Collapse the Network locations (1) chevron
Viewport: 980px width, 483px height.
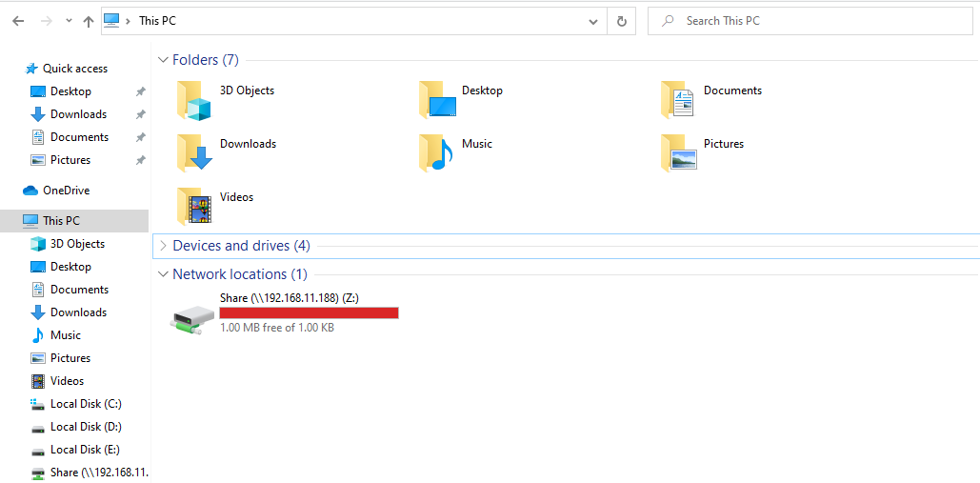(x=163, y=274)
